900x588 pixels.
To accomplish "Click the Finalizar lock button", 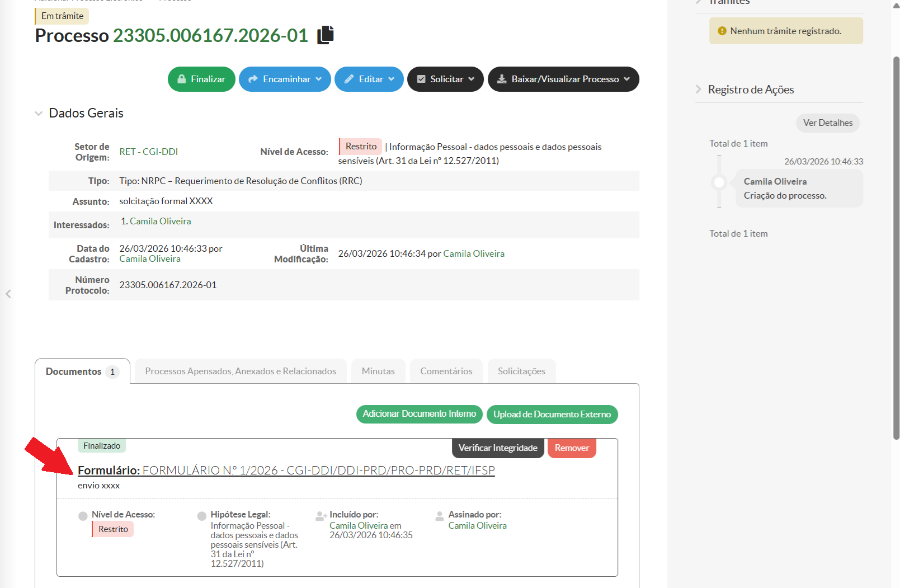I will coord(201,79).
